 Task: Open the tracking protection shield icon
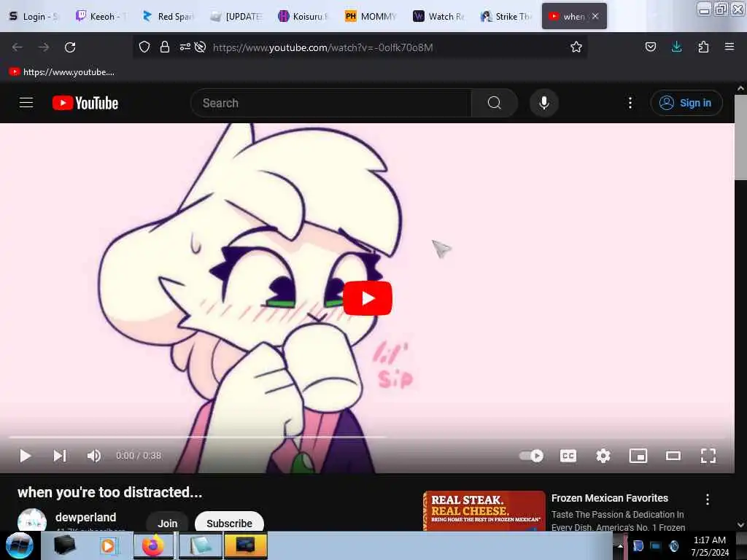144,47
